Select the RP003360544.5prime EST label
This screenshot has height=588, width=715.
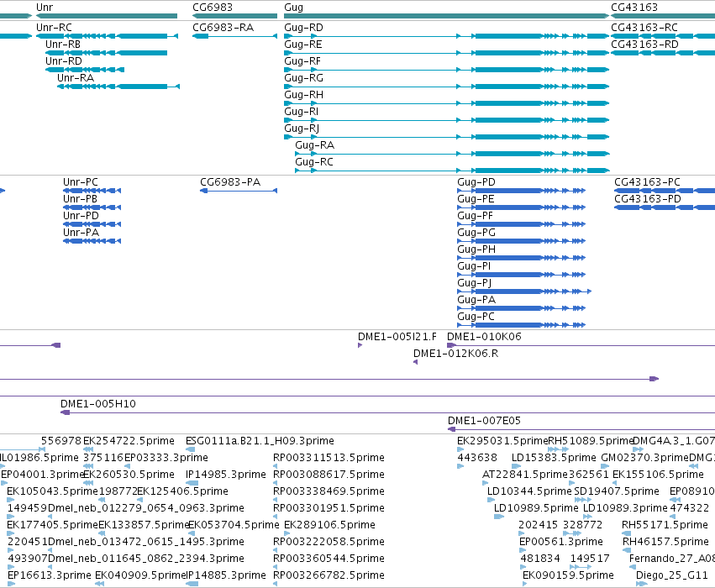(329, 559)
